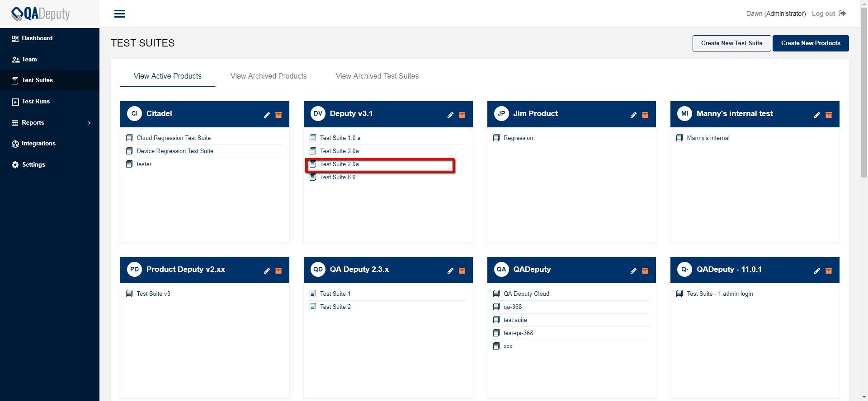Edit the QADeputy - 11.0.1 product
This screenshot has height=401, width=868.
click(x=817, y=271)
